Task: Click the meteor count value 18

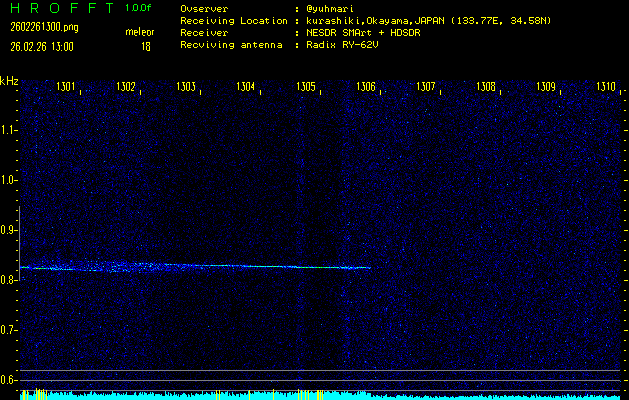Action: pos(146,47)
